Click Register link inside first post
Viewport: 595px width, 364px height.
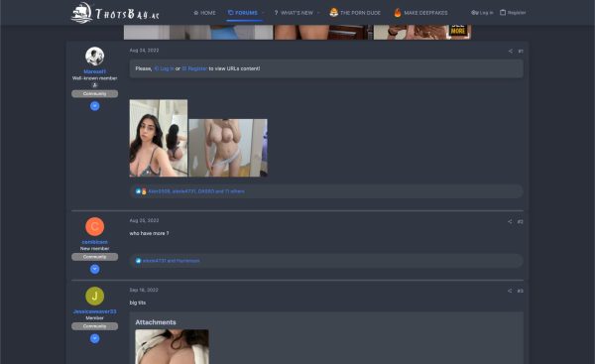[x=194, y=68]
